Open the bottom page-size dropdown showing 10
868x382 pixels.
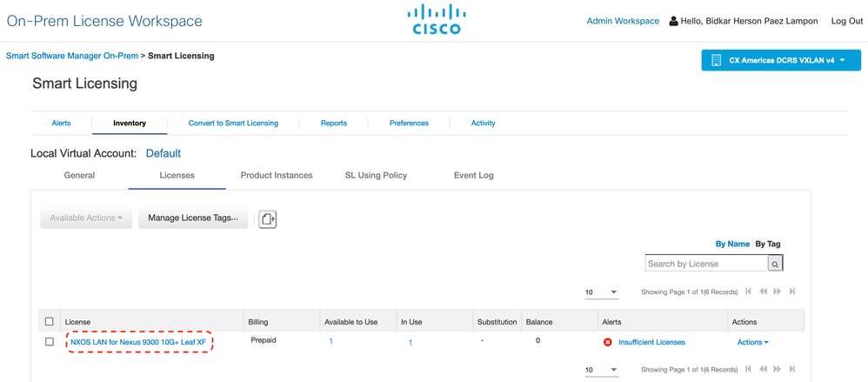coord(602,369)
